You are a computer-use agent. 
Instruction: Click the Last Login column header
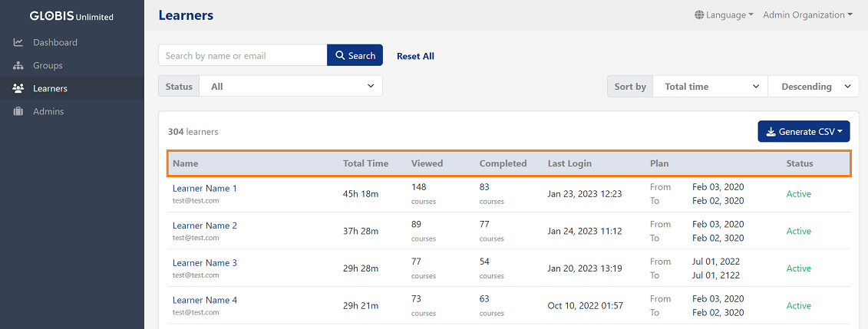[x=569, y=163]
